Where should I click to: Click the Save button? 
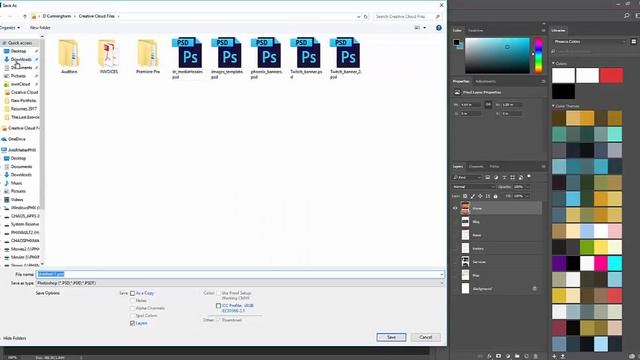[x=391, y=337]
